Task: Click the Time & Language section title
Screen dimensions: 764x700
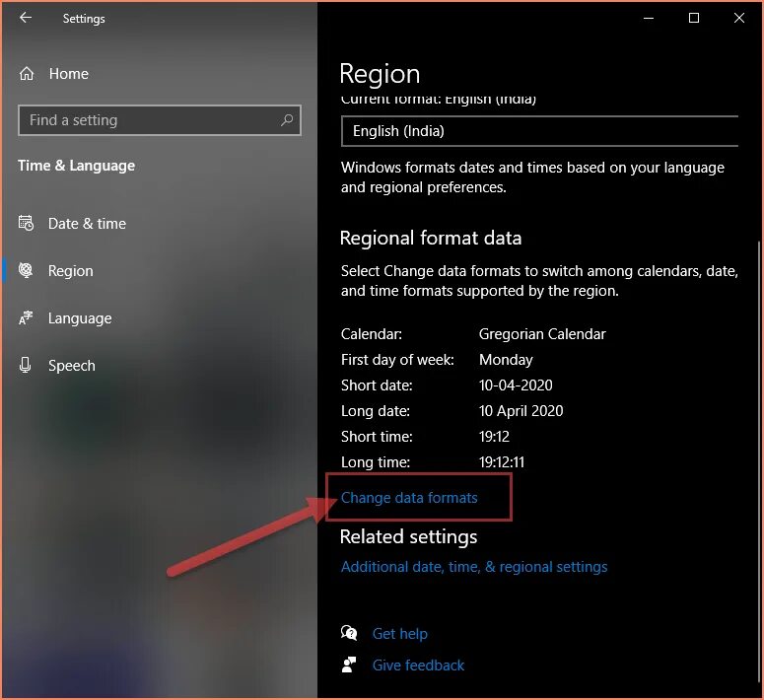Action: click(77, 166)
